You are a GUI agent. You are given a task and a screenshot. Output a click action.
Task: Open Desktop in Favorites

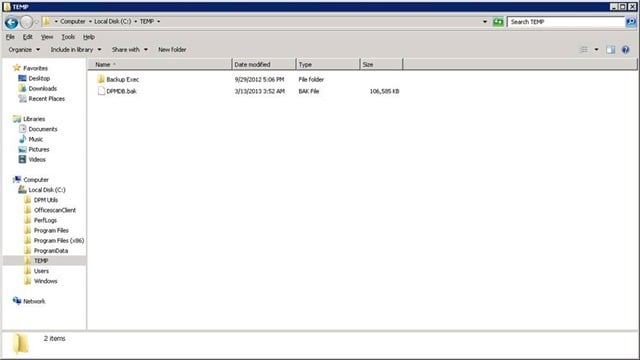(x=39, y=78)
